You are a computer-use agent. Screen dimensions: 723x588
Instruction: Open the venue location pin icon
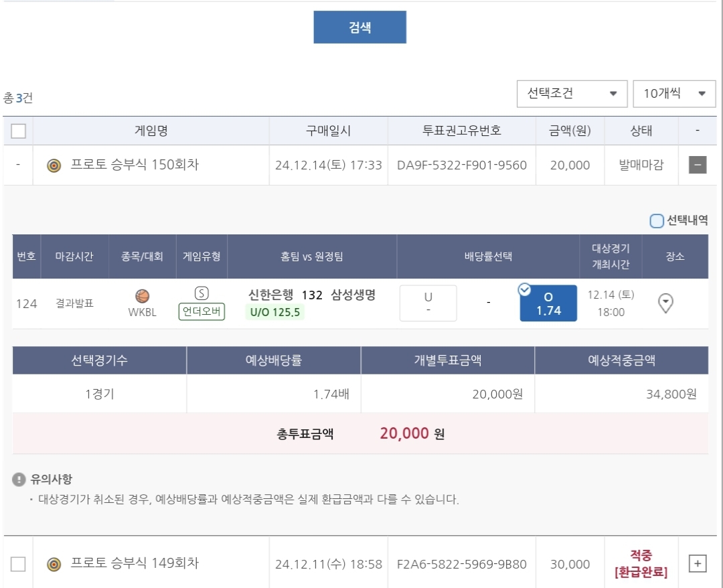point(665,303)
